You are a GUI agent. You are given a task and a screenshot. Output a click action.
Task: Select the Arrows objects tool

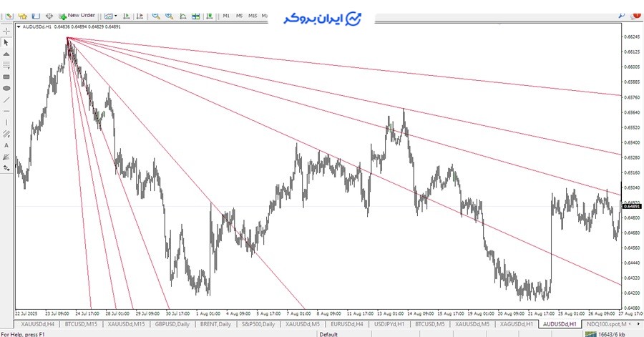click(6, 168)
